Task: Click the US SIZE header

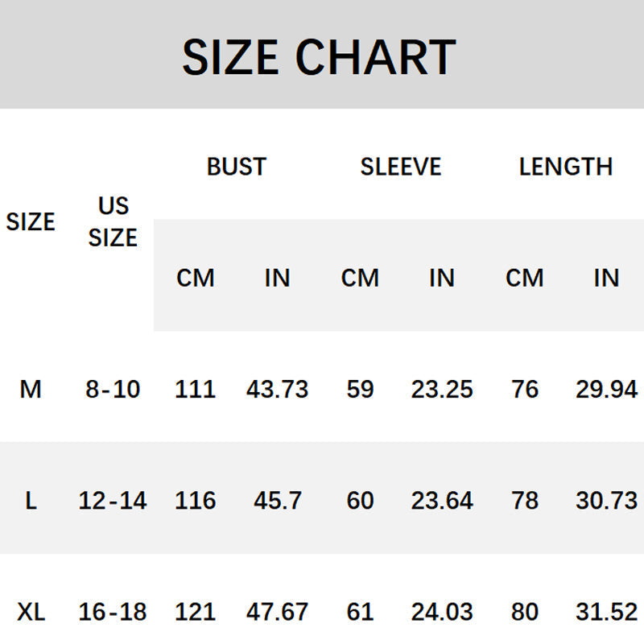Action: coord(113,221)
